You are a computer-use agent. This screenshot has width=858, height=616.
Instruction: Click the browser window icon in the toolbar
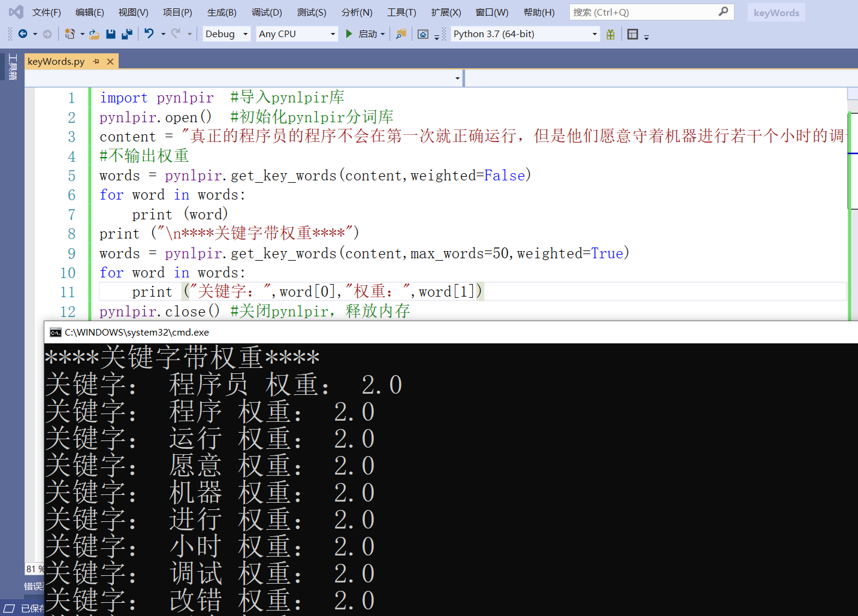[423, 34]
